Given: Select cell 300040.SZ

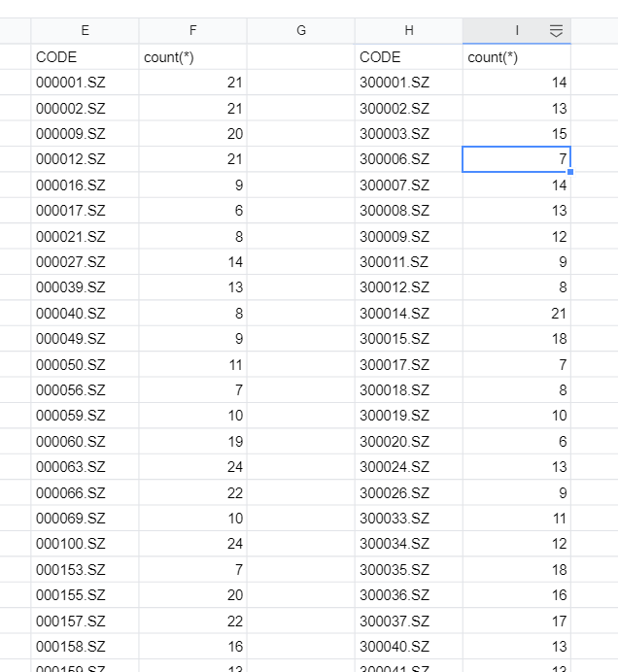Looking at the screenshot, I should pyautogui.click(x=409, y=646).
